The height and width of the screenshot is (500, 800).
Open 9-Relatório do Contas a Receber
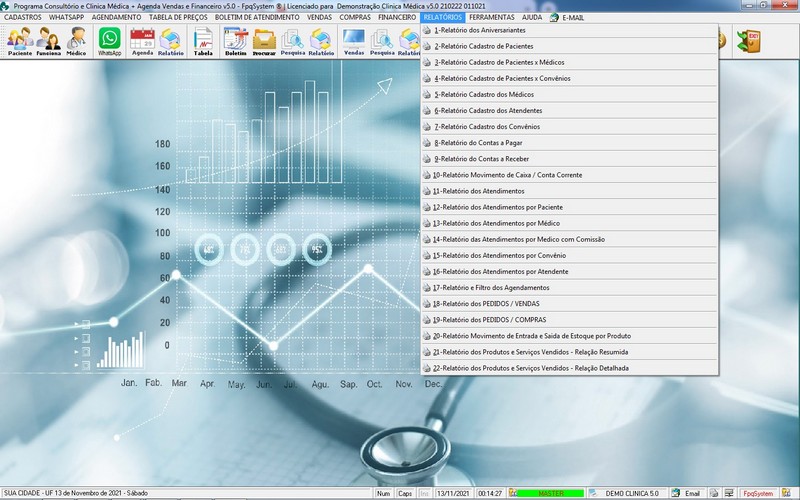(569, 159)
